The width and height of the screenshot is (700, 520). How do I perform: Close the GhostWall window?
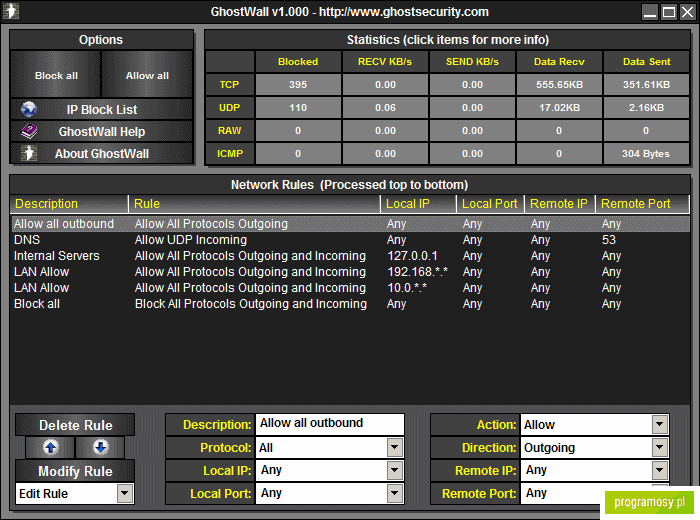(688, 12)
